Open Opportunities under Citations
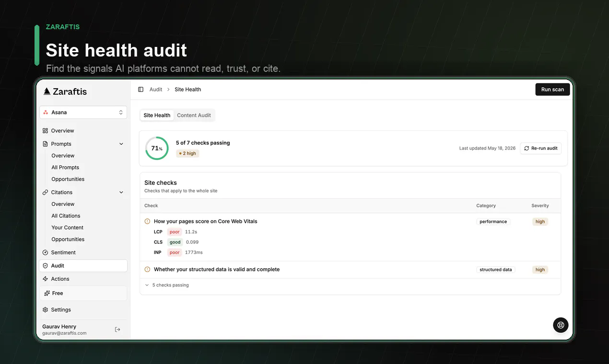 pyautogui.click(x=68, y=239)
